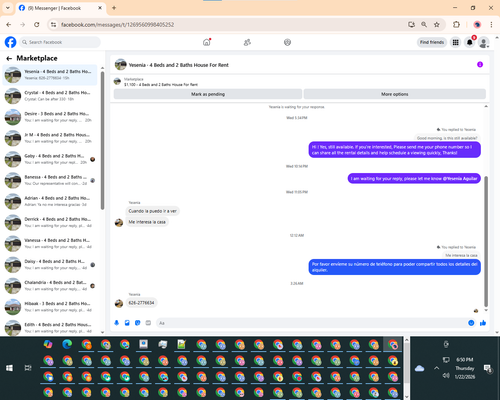500x400 pixels.
Task: Click chat messages vertical scrollbar
Action: point(486,241)
